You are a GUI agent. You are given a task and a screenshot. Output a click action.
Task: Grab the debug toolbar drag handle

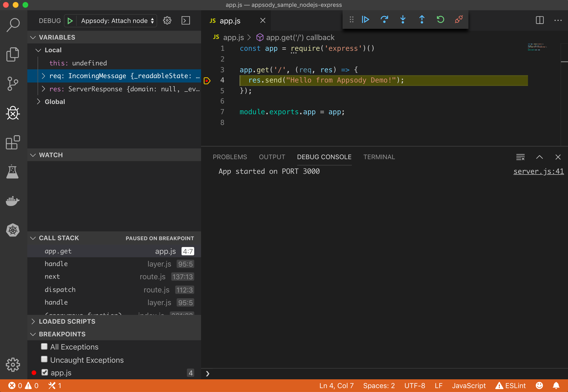pyautogui.click(x=352, y=19)
